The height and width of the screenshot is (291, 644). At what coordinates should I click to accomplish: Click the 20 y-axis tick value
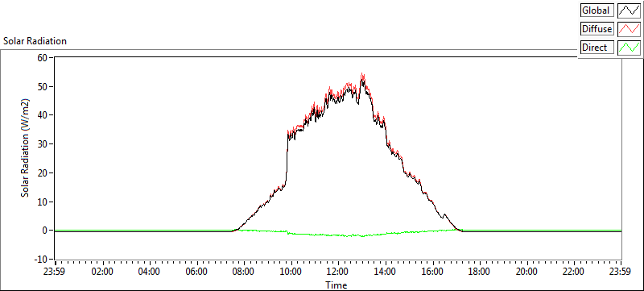[x=43, y=173]
